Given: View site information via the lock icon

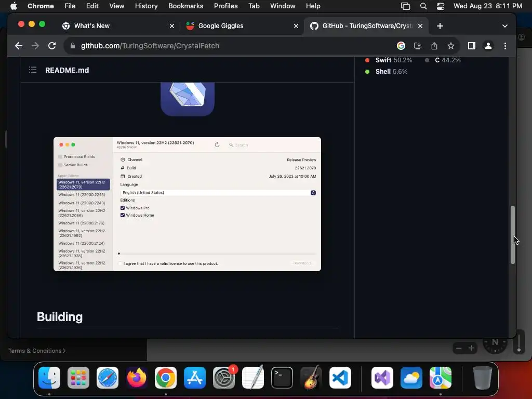Looking at the screenshot, I should (x=73, y=46).
